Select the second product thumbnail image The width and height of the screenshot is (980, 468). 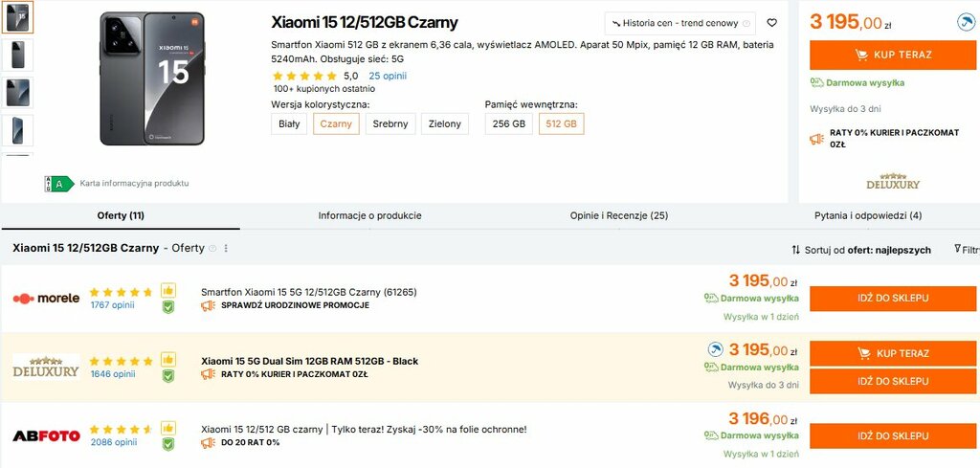click(17, 55)
